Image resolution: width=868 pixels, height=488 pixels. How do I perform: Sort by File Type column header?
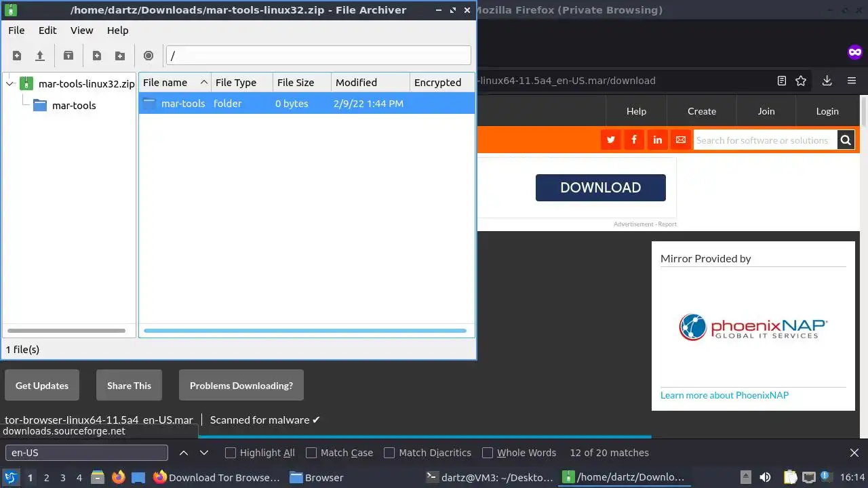(x=242, y=83)
